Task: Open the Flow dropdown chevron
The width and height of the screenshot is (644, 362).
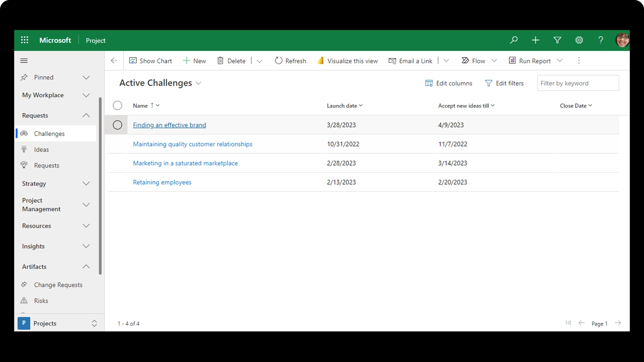Action: pos(494,61)
